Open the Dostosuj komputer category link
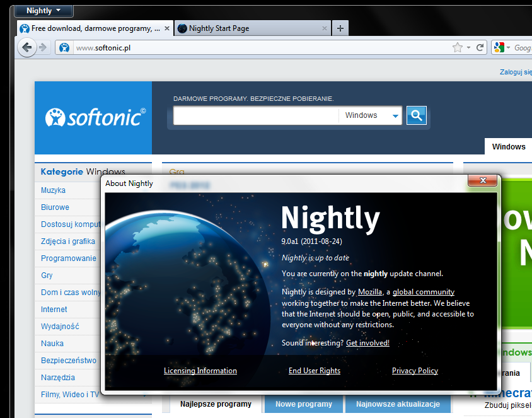Screen dimensions: 532x418 pos(71,224)
